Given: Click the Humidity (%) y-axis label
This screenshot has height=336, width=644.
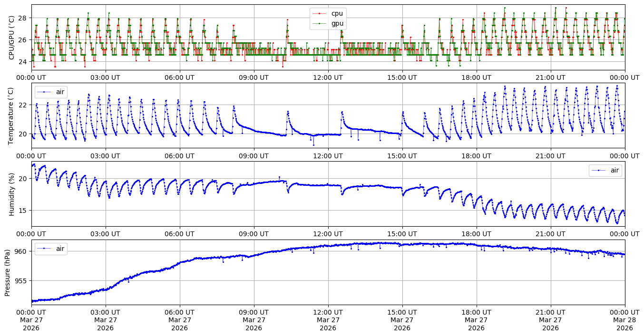Looking at the screenshot, I should pos(11,194).
